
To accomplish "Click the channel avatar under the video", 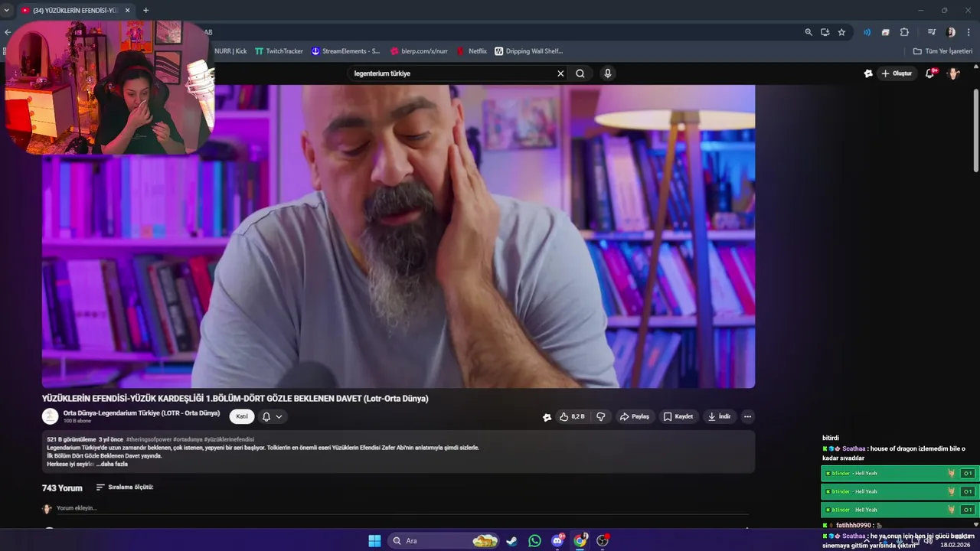I will tap(50, 416).
